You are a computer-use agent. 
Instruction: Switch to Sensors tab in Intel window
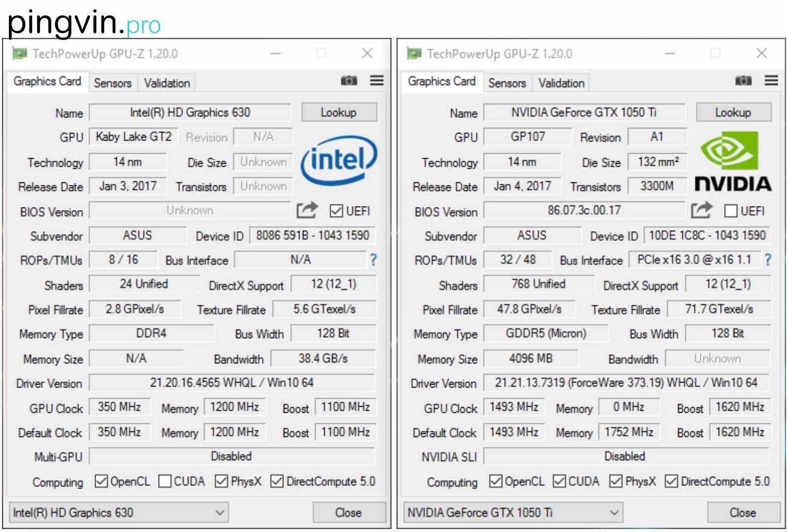(112, 83)
